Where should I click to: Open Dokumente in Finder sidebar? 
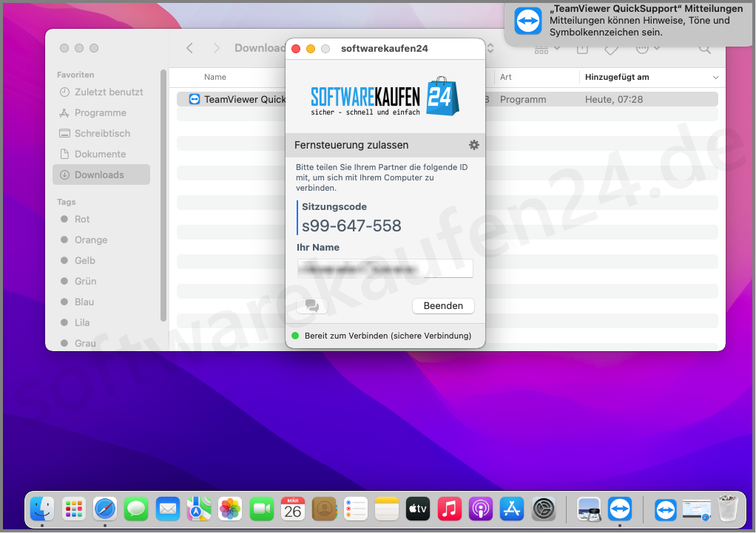point(101,155)
